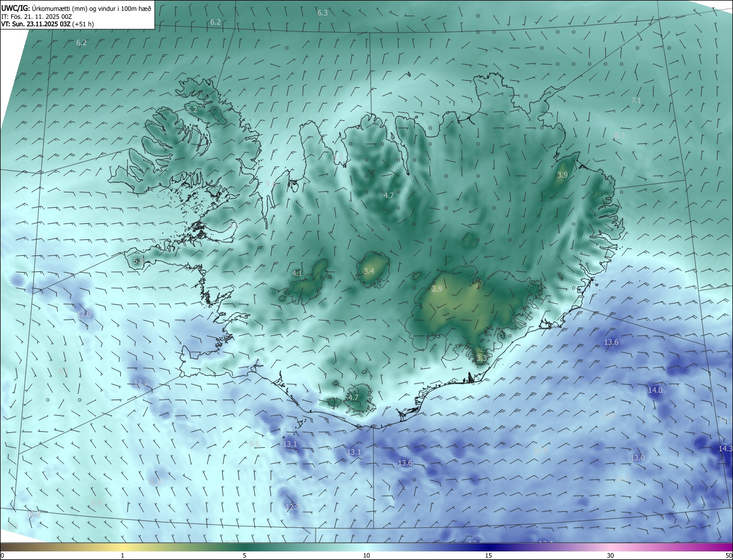Viewport: 733px width, 560px height.
Task: Click the 12.7 value label
Action: click(x=292, y=507)
